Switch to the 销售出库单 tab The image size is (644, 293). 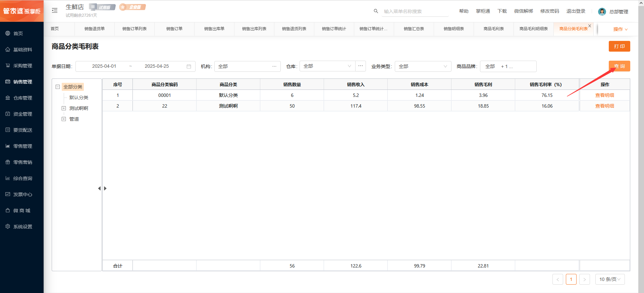(x=214, y=29)
